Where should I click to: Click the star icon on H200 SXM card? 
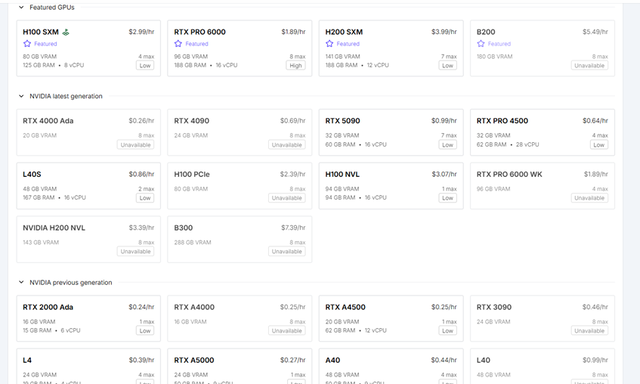click(x=329, y=44)
